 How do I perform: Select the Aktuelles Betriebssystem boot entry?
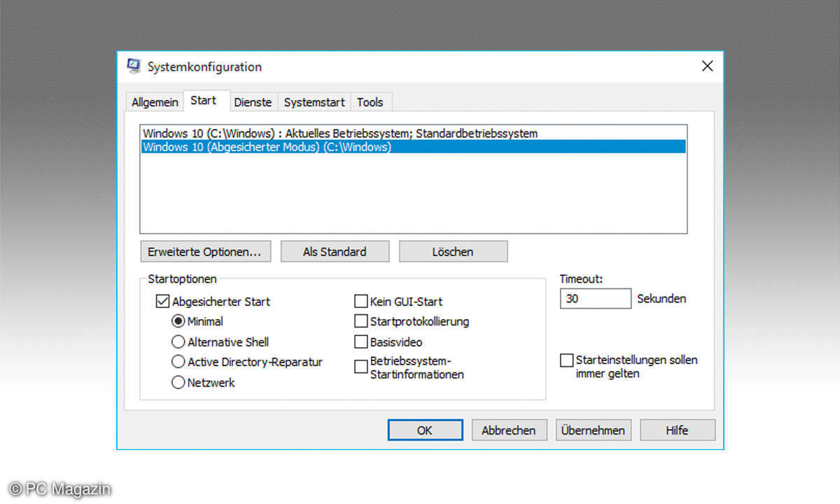tap(413, 133)
